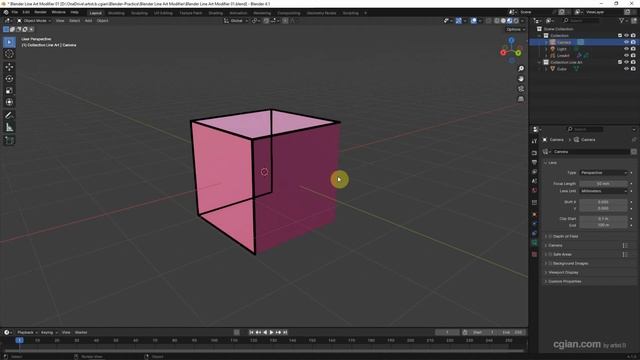Hide the Camera object in viewport
Image resolution: width=640 pixels, height=360 pixels.
click(x=626, y=42)
